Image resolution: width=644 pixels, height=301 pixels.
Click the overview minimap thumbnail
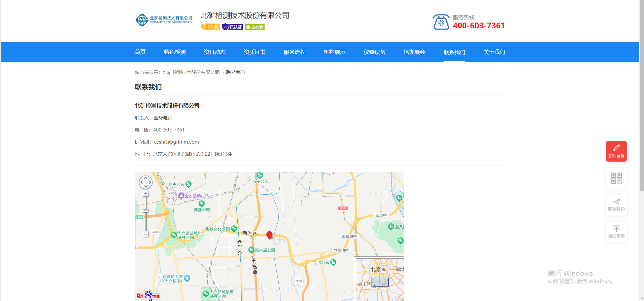click(380, 279)
